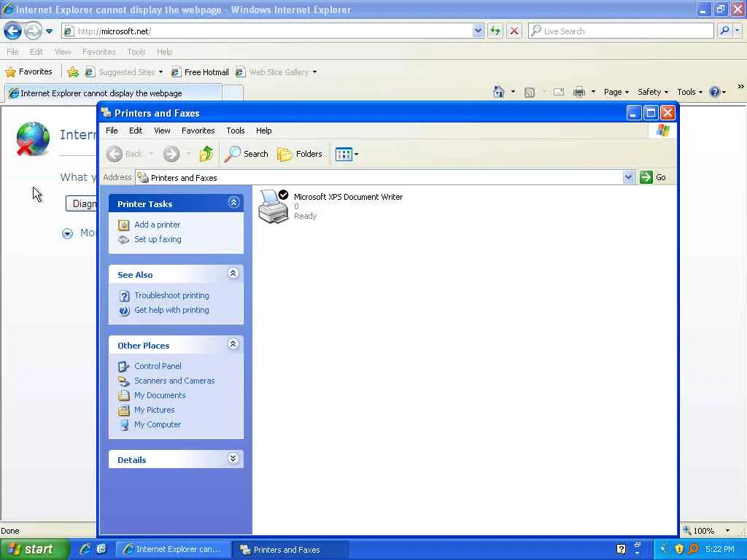Click the Live Search magnifier button
This screenshot has height=560, width=747.
point(724,31)
